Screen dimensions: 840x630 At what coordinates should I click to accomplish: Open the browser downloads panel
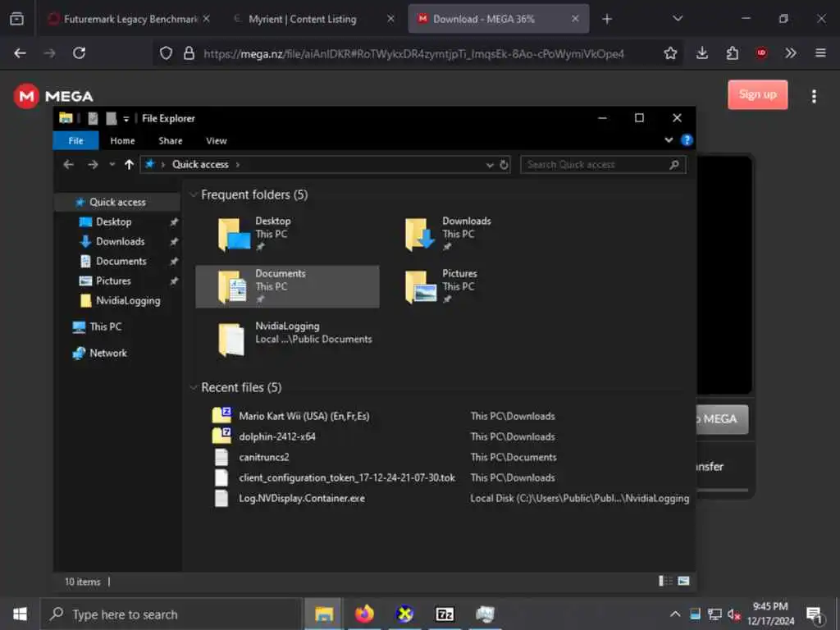702,53
